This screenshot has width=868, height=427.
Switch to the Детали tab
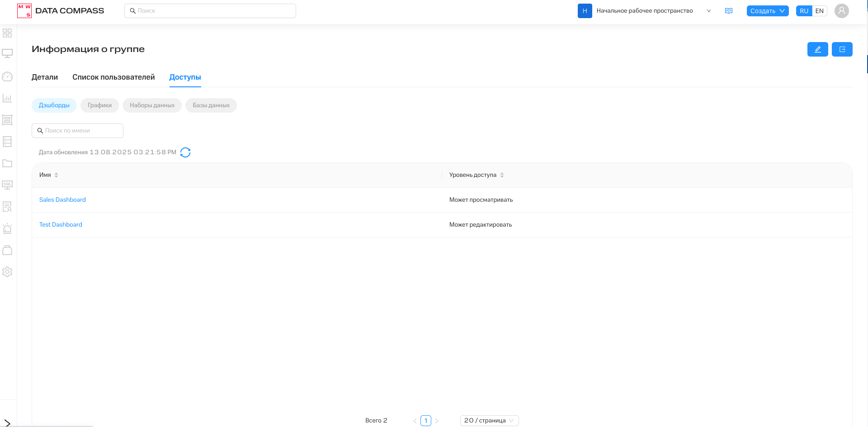[45, 77]
